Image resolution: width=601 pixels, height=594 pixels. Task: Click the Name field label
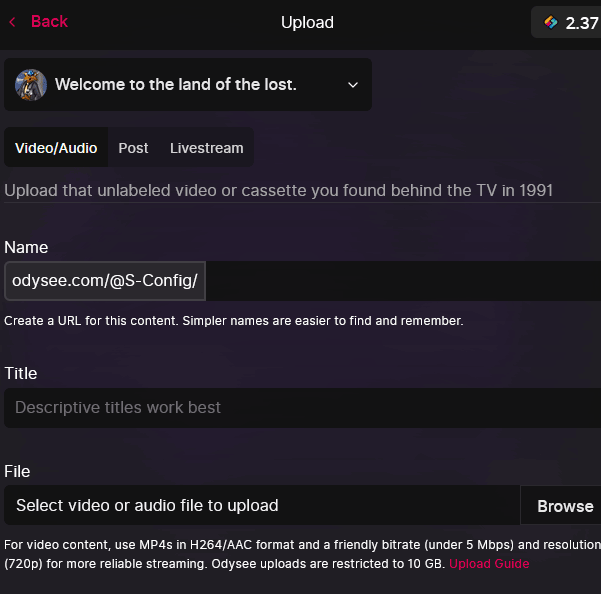[26, 247]
